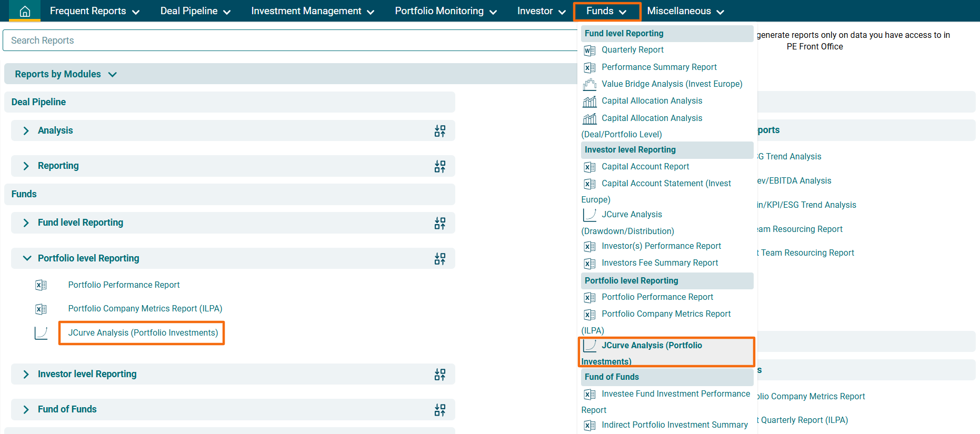
Task: Collapse the Portfolio level Reporting section
Action: [26, 258]
